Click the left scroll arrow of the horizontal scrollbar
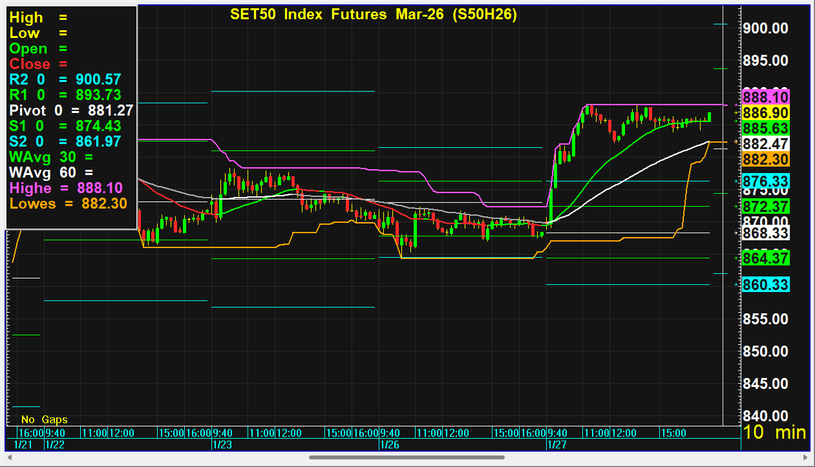 6,457
